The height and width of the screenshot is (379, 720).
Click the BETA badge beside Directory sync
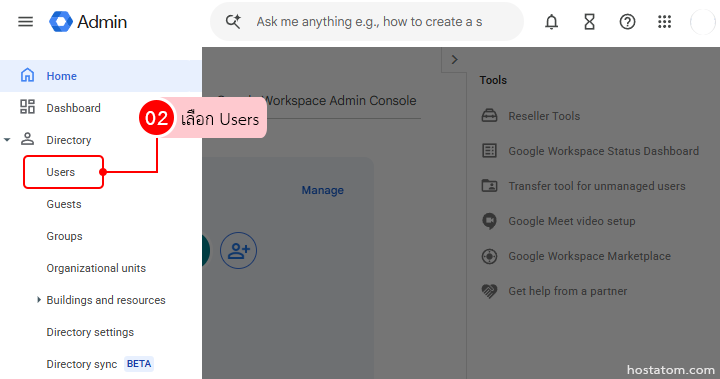pyautogui.click(x=139, y=364)
